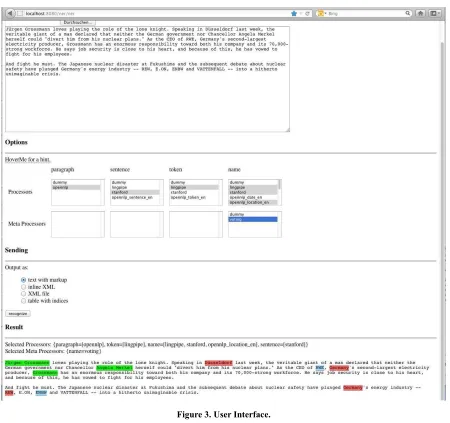Viewport: 450px width, 423px height.
Task: Click the empty paragraph meta processors list box
Action: [x=78, y=224]
